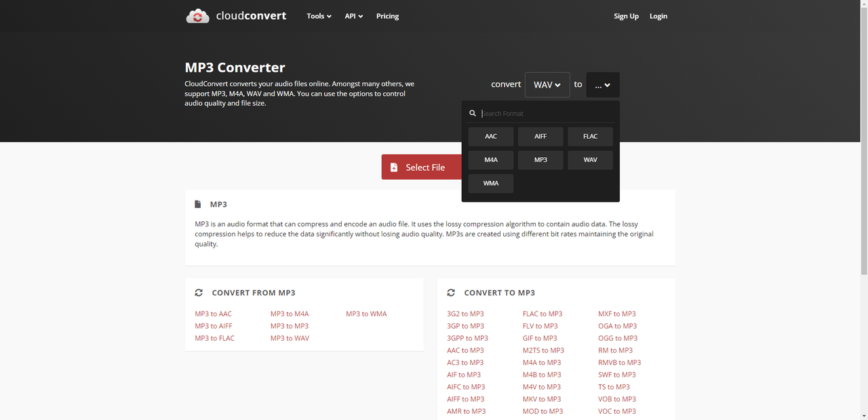
Task: Choose MP3 as target format
Action: pos(540,160)
